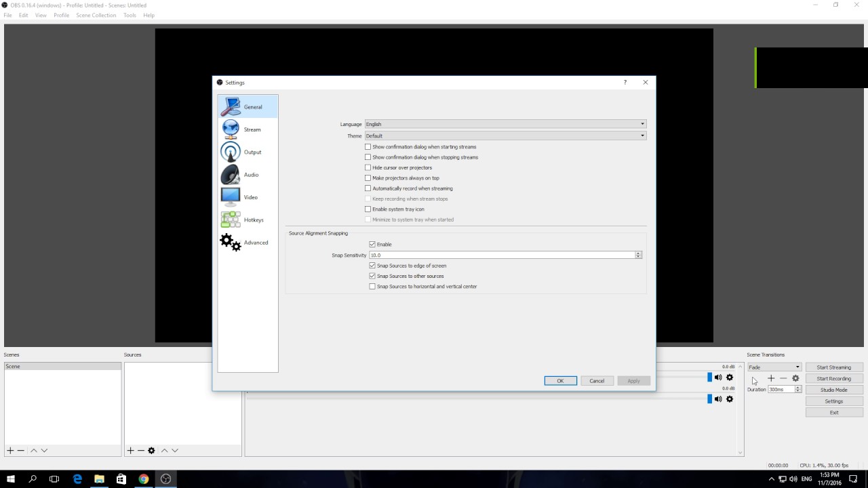Open the audio mixer gear menu

(x=729, y=377)
